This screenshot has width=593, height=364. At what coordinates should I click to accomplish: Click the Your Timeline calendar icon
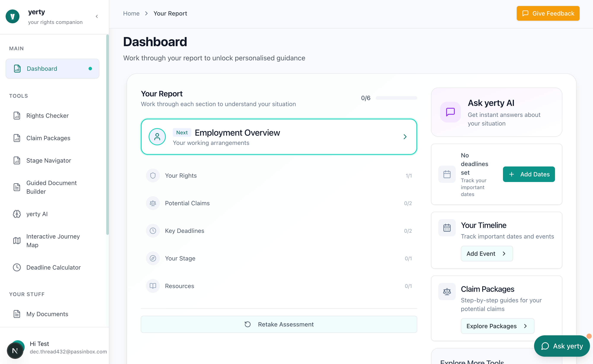point(447,228)
